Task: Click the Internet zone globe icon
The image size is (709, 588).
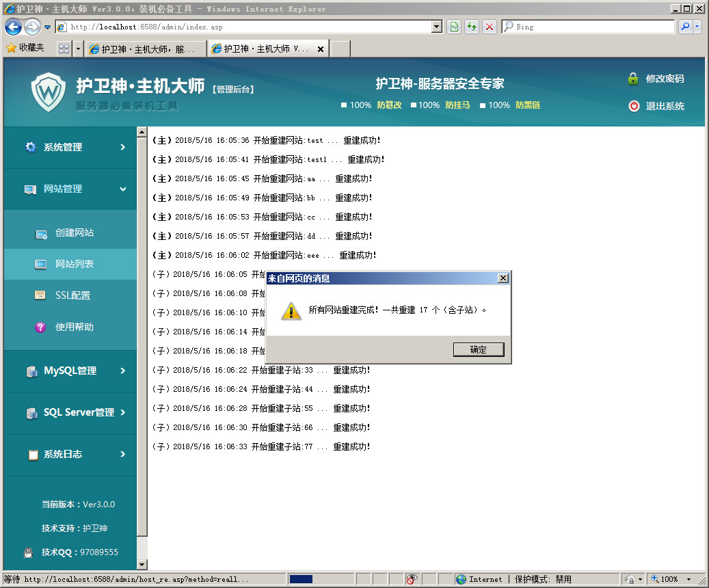Action: click(461, 579)
